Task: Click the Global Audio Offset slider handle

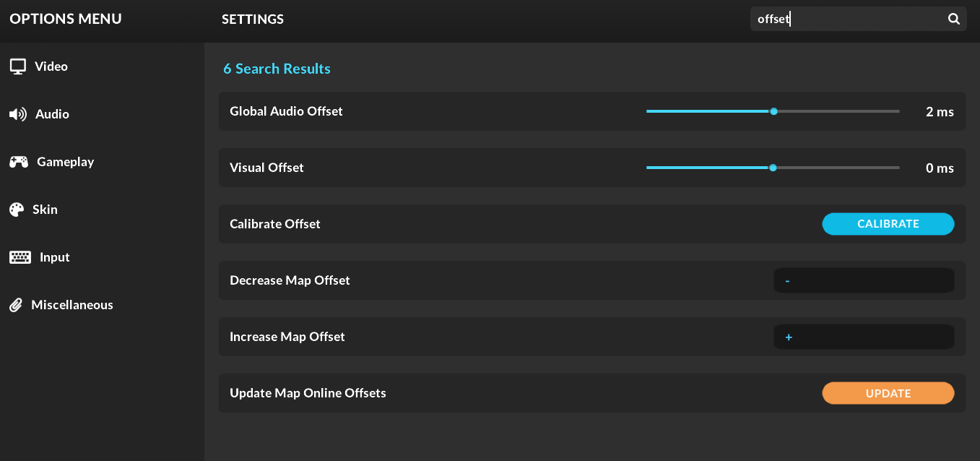Action: coord(773,111)
